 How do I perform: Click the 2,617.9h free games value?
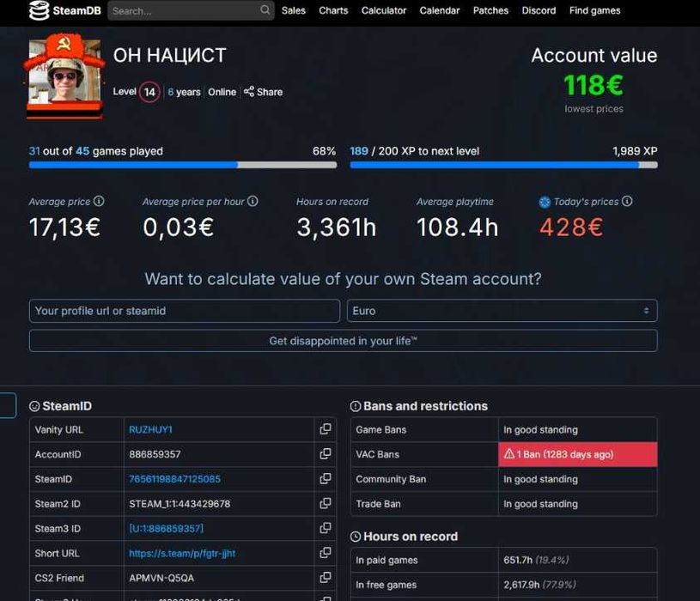pyautogui.click(x=521, y=585)
